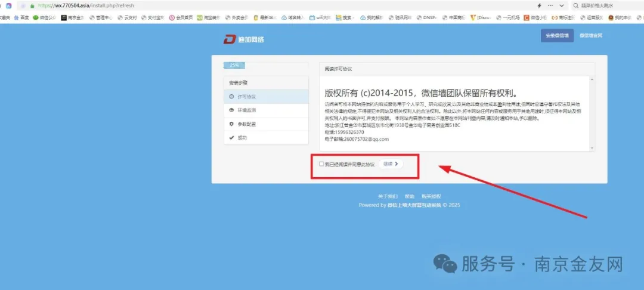
Task: Open the 帮助 footer link
Action: 410,197
